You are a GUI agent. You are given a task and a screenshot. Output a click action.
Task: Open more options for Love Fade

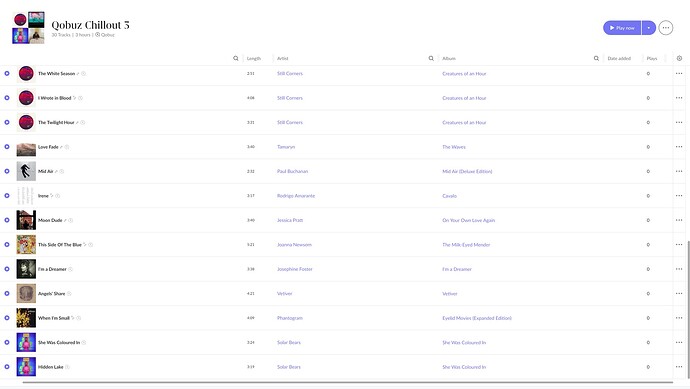(x=679, y=147)
